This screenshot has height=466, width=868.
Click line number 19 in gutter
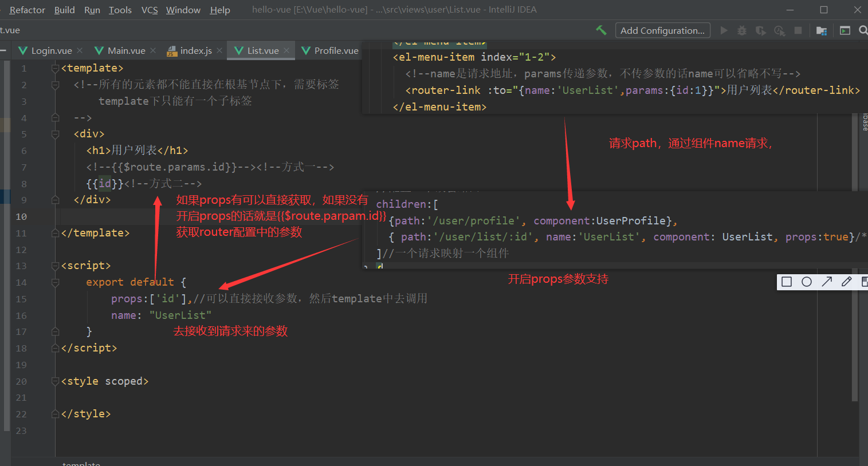[x=21, y=365]
